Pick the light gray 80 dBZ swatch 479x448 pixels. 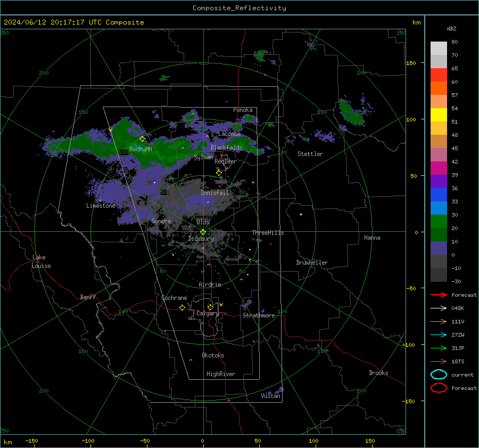(x=439, y=48)
